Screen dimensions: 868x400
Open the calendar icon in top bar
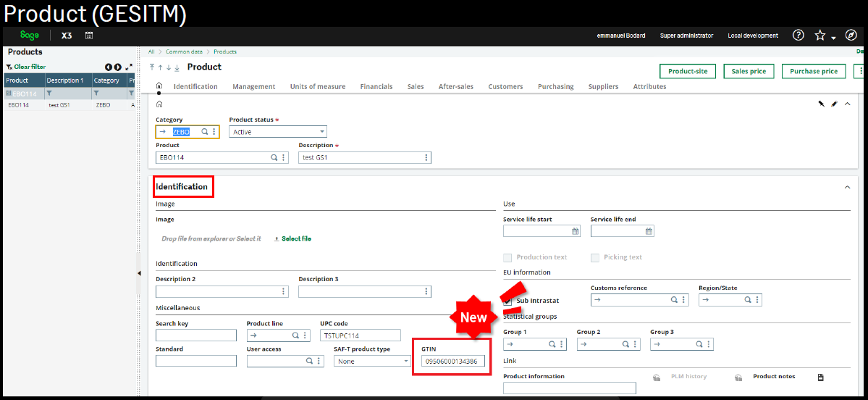click(x=88, y=35)
